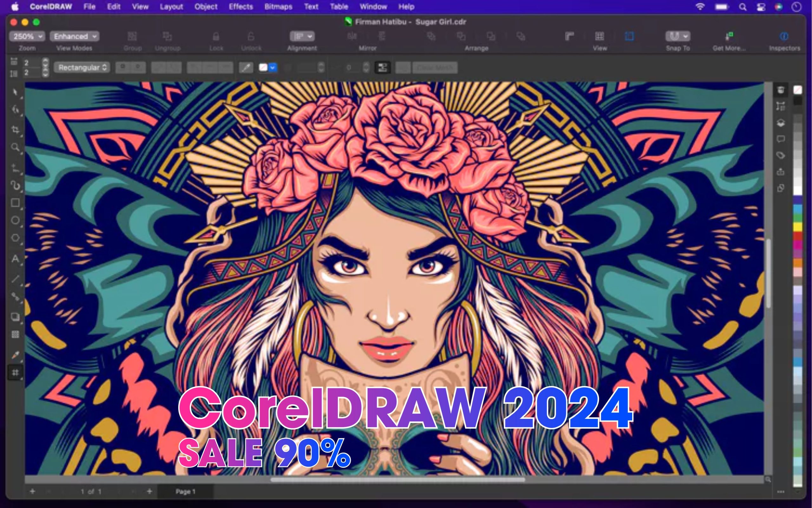
Task: Expand the mesh fill color picker arrow
Action: tap(273, 68)
